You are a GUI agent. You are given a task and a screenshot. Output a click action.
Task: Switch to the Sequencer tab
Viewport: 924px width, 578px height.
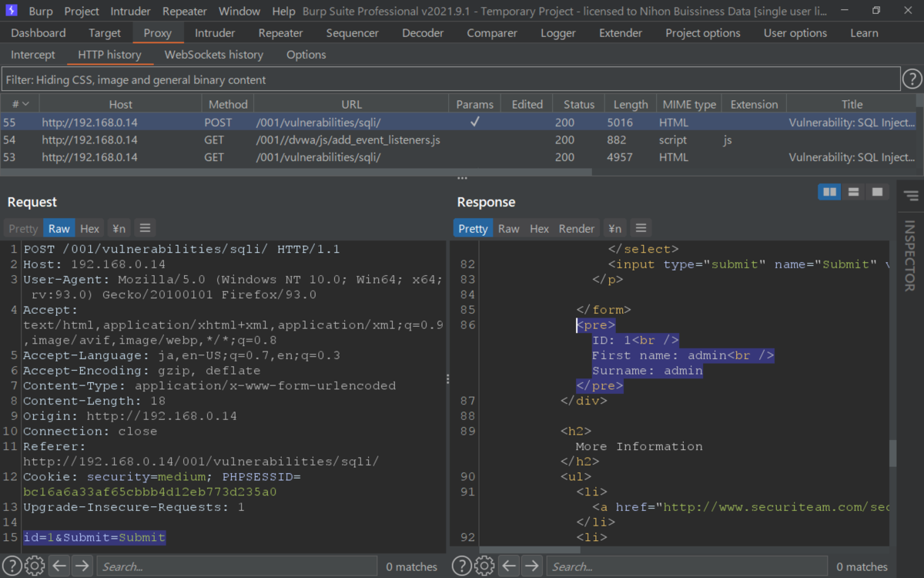point(353,33)
